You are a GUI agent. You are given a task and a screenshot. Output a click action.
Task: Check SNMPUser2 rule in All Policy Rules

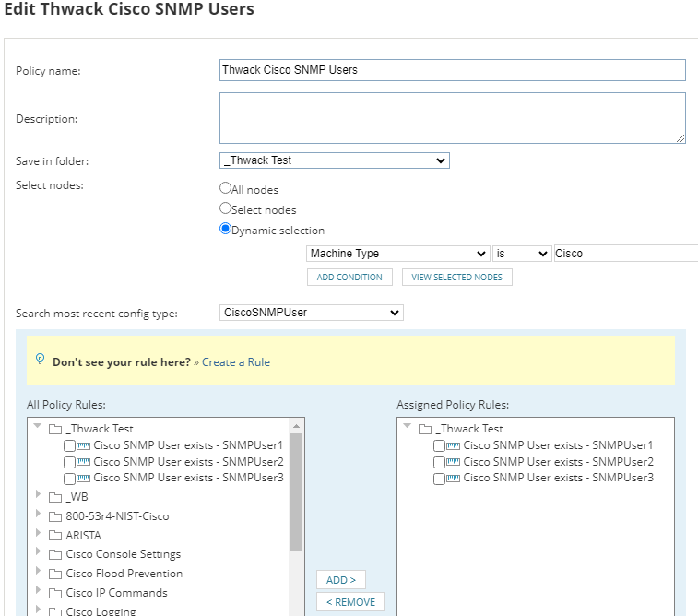coord(69,462)
